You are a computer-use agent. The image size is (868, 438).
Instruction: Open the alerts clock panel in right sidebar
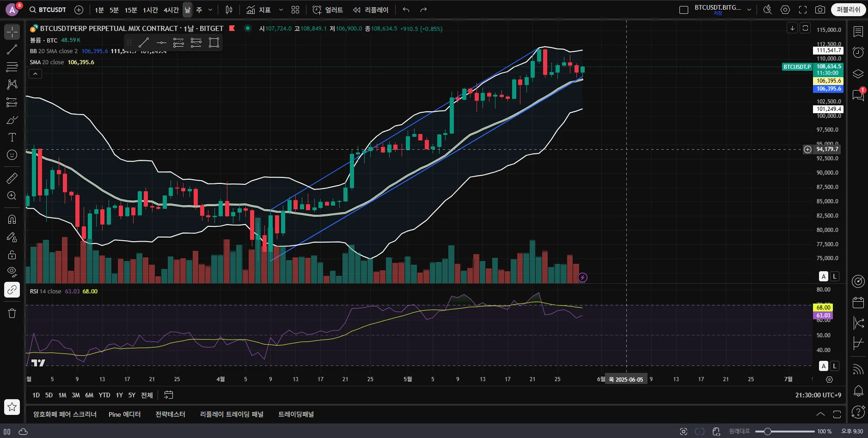coord(858,52)
